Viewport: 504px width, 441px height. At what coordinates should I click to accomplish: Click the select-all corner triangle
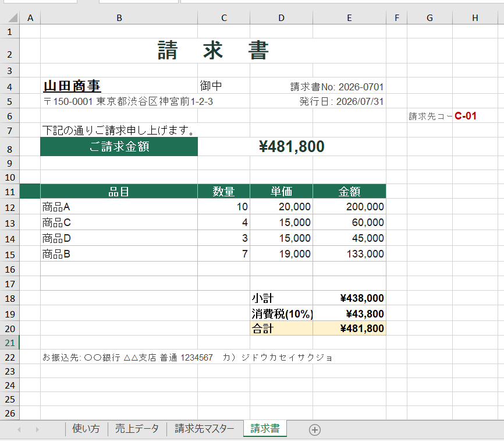(x=13, y=17)
